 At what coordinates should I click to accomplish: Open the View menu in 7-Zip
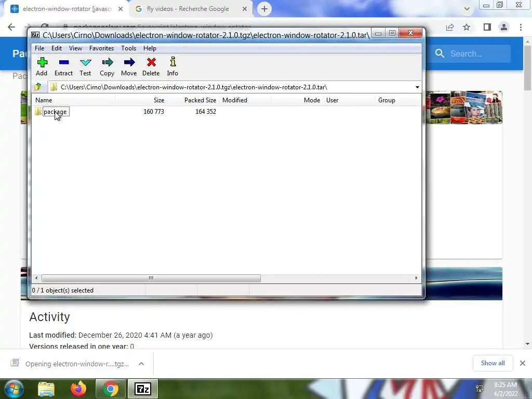[75, 48]
